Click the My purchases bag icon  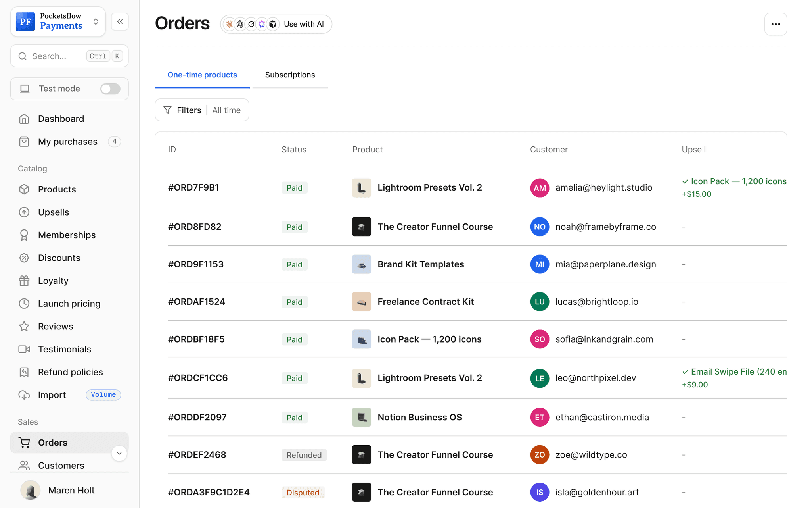[24, 142]
